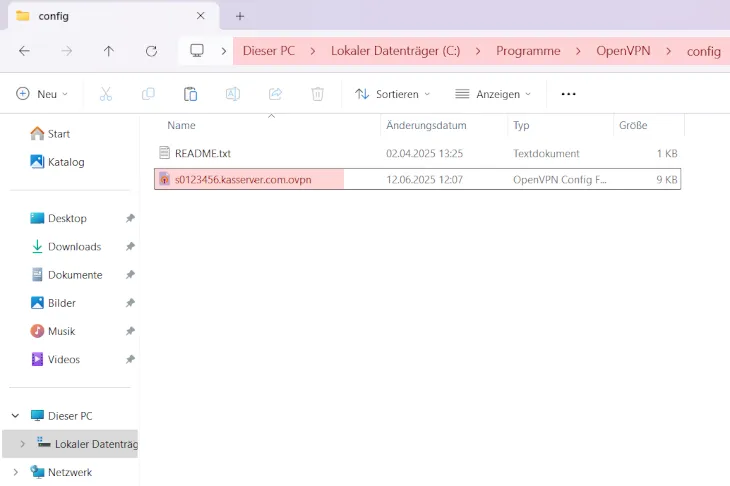730x486 pixels.
Task: Sort by the Größe column header
Action: 633,125
